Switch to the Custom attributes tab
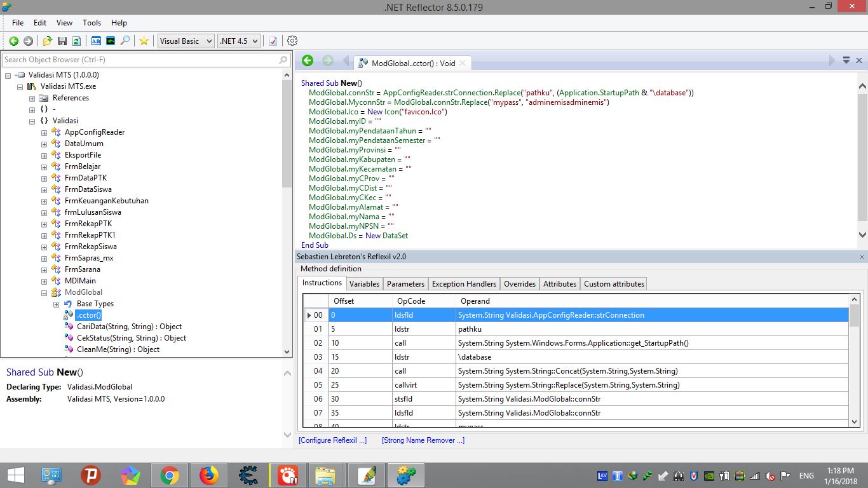The height and width of the screenshot is (488, 868). click(x=614, y=284)
